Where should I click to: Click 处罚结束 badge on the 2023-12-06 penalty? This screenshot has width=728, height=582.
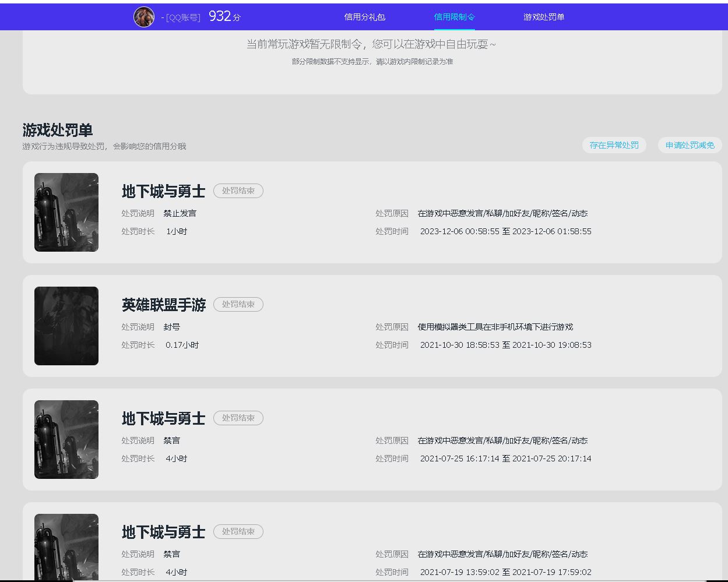238,191
